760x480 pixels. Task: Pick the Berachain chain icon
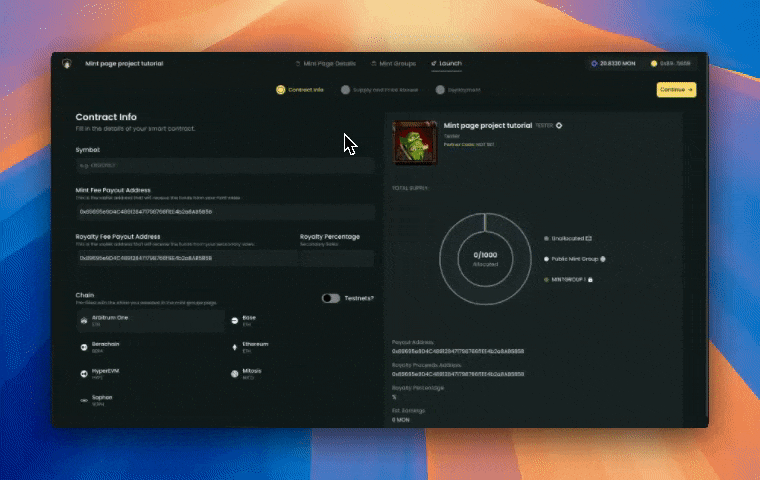(84, 347)
